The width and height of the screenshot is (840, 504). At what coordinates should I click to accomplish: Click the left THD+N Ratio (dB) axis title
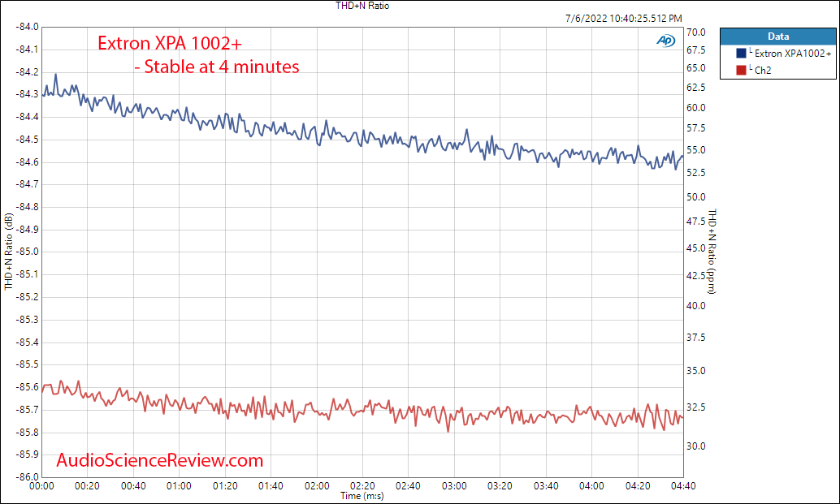tap(8, 252)
